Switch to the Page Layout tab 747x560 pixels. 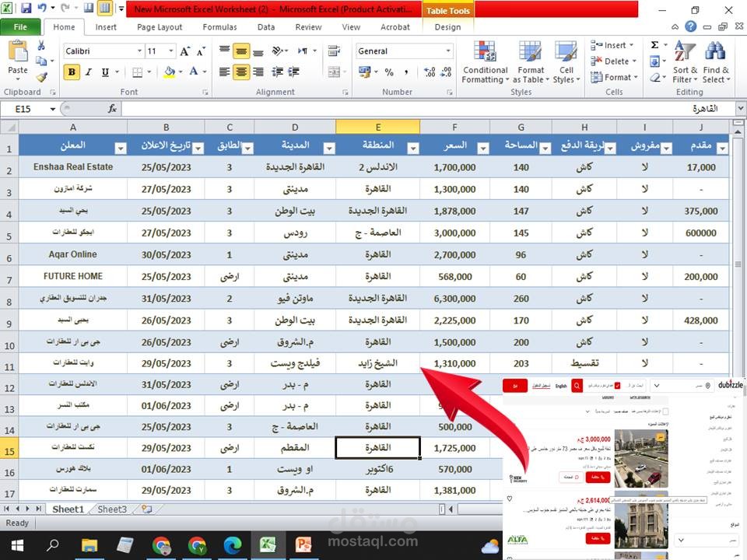click(159, 27)
